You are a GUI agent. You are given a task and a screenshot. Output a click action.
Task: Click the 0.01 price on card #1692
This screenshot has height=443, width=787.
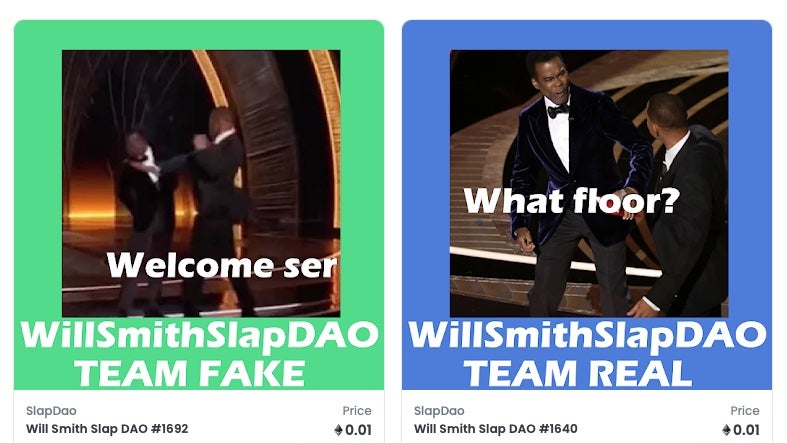coord(358,430)
